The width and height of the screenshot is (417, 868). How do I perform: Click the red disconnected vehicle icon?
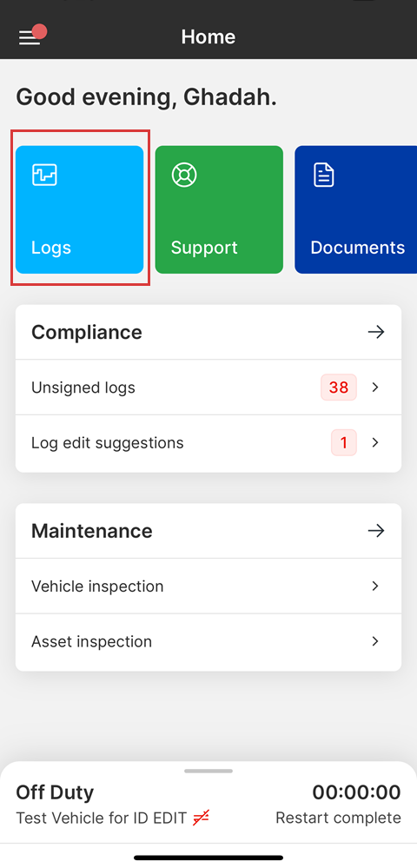pos(201,818)
